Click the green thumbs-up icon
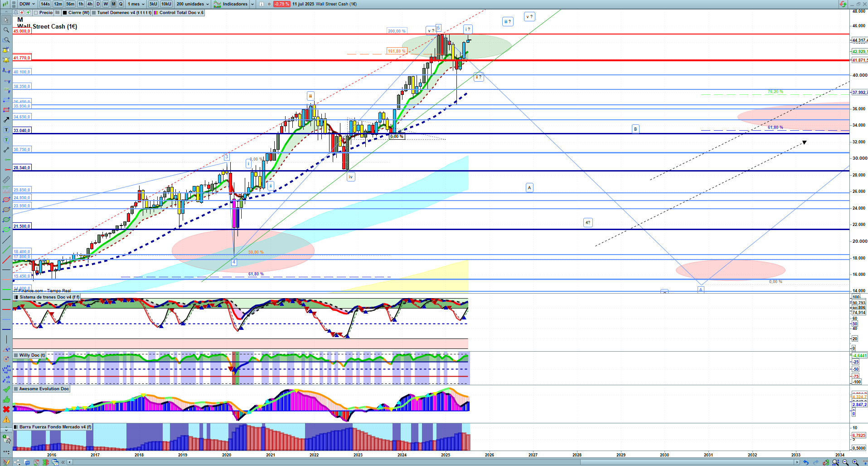This screenshot has height=466, width=868. (6, 399)
